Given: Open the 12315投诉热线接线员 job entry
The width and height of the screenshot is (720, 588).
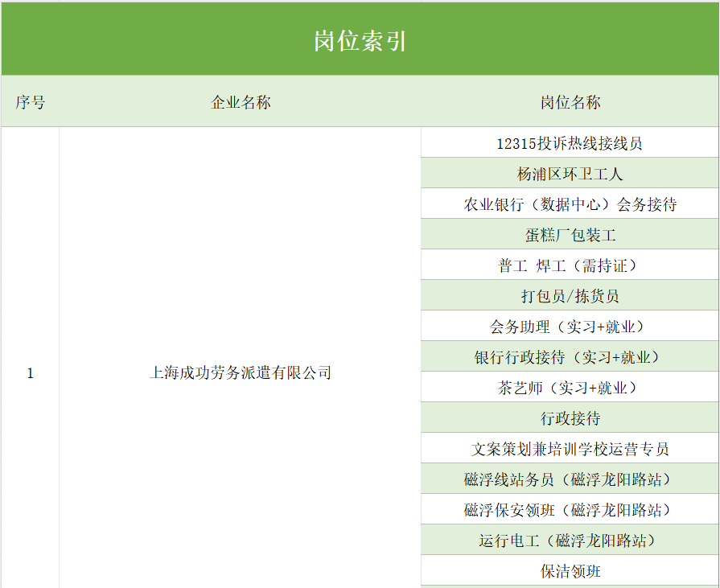Looking at the screenshot, I should click(570, 143).
